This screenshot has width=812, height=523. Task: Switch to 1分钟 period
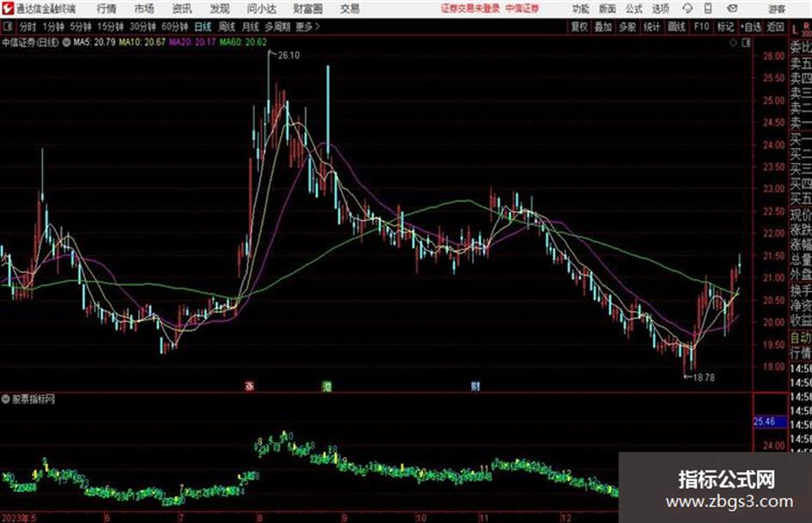point(52,27)
